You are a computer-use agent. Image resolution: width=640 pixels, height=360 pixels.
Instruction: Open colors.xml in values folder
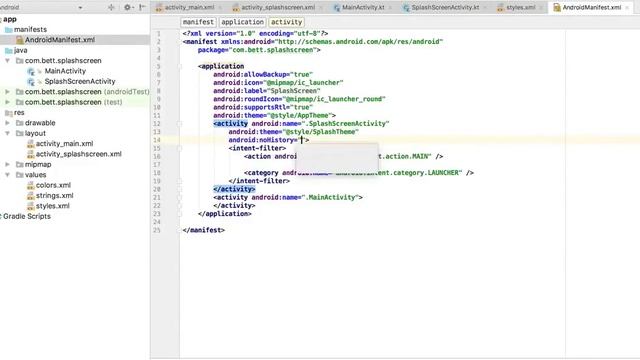click(53, 185)
